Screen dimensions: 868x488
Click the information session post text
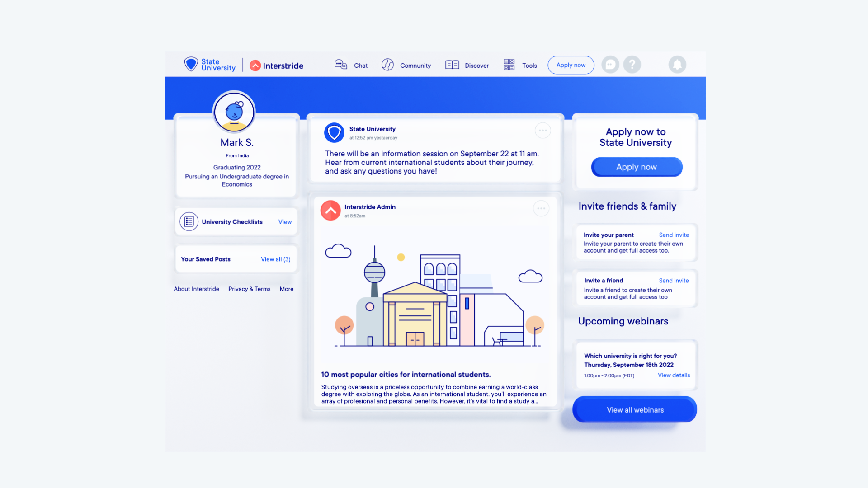point(432,162)
